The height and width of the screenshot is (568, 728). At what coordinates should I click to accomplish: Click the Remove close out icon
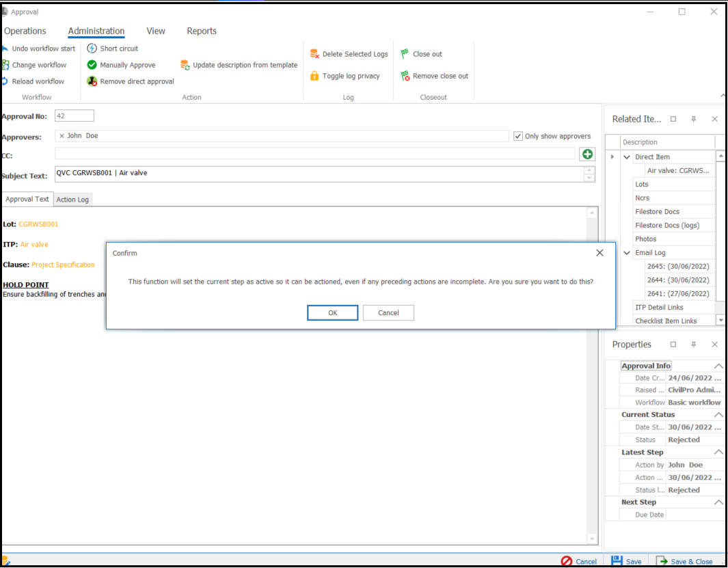pos(405,76)
